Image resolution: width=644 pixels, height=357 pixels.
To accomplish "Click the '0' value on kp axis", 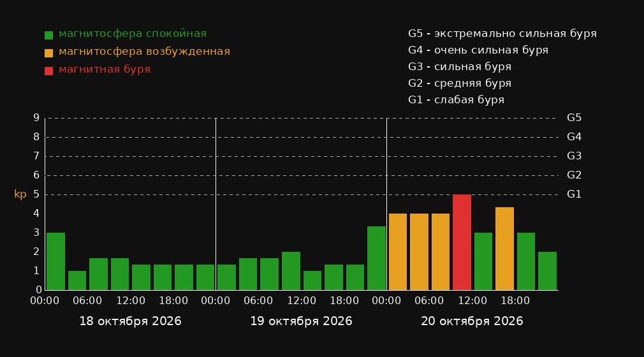I will [x=39, y=290].
